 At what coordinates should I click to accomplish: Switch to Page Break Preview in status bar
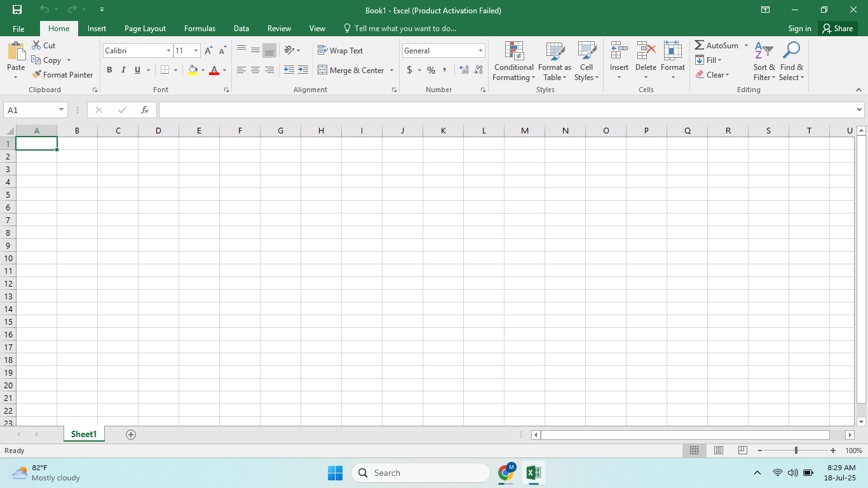(x=743, y=451)
